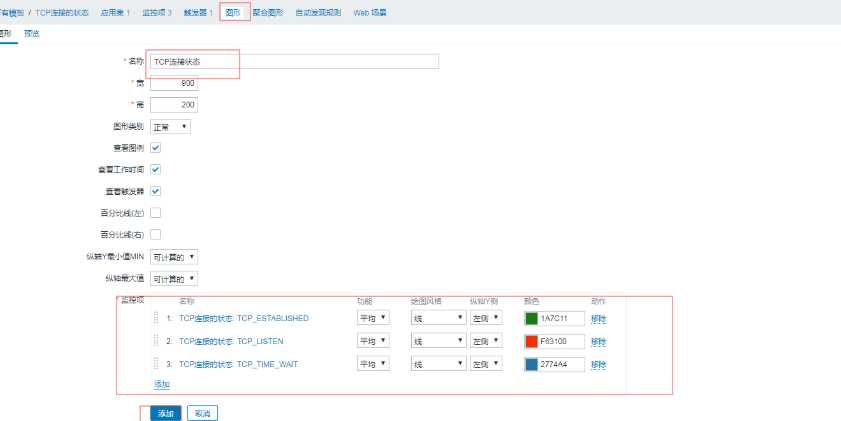The image size is (841, 421).
Task: Uncheck the 查看触发器 checkbox
Action: (155, 191)
